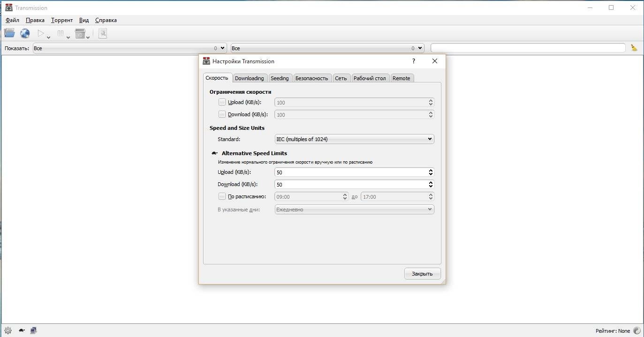644x337 pixels.
Task: Select the Скорость tab
Action: [217, 78]
